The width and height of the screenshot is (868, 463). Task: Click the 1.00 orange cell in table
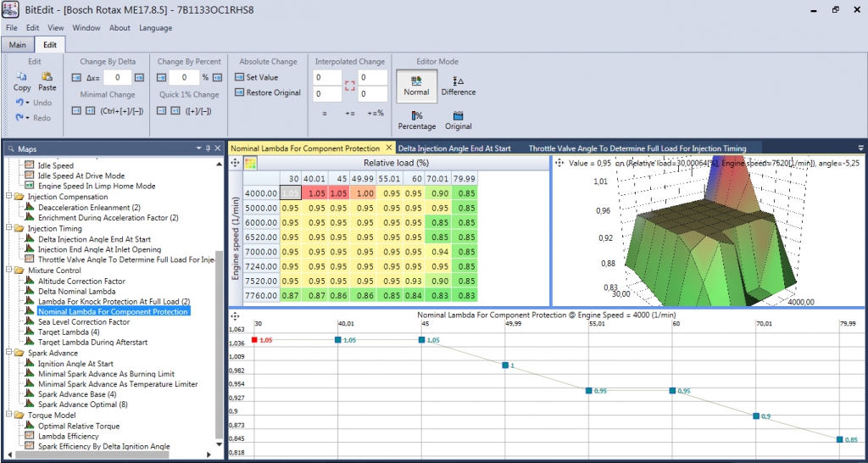pos(364,192)
